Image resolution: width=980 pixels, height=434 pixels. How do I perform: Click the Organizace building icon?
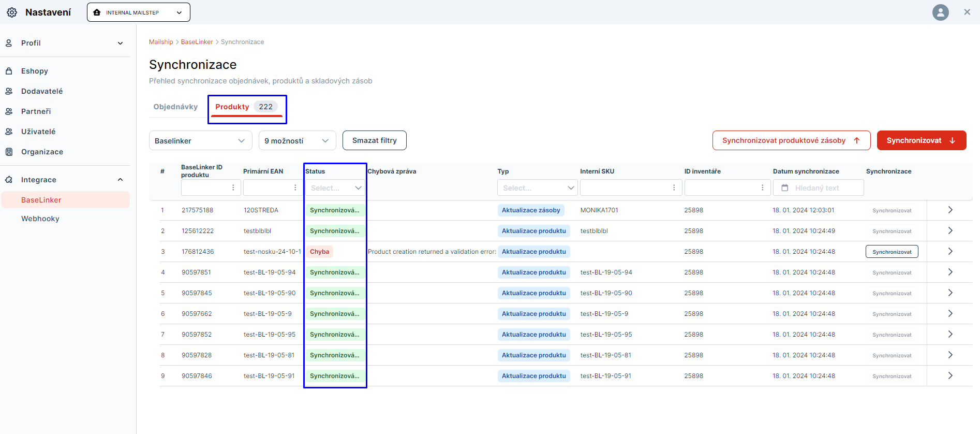pyautogui.click(x=9, y=152)
